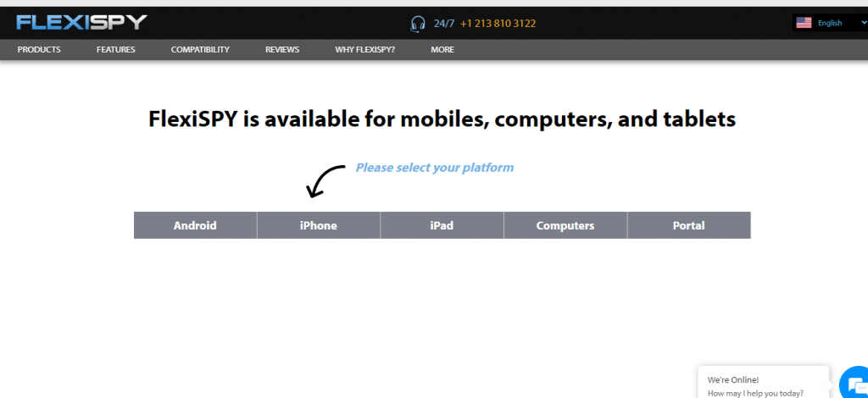Select the Android platform tab
The image size is (868, 398).
pos(196,225)
